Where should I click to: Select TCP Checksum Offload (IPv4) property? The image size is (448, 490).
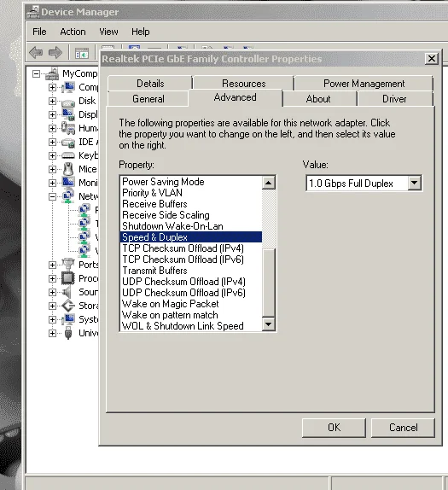click(190, 248)
